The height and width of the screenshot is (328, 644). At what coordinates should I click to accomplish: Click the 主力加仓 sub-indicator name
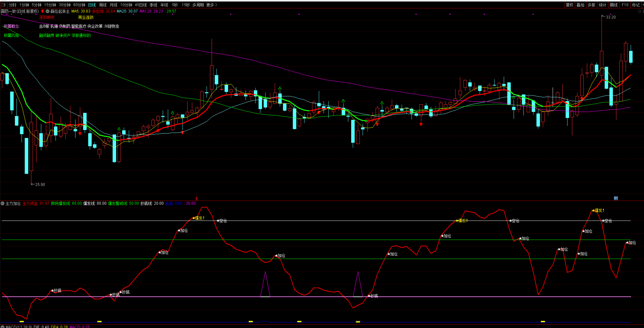(13, 203)
